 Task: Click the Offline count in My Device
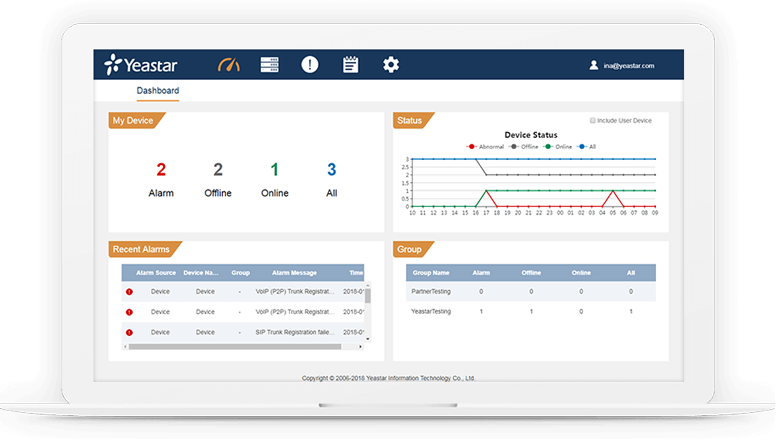click(x=218, y=170)
